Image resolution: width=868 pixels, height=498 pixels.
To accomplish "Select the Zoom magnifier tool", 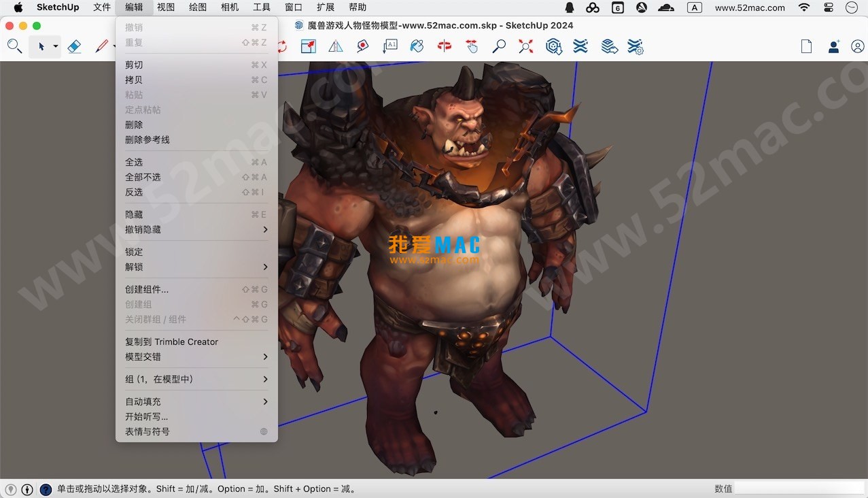I will (x=499, y=46).
